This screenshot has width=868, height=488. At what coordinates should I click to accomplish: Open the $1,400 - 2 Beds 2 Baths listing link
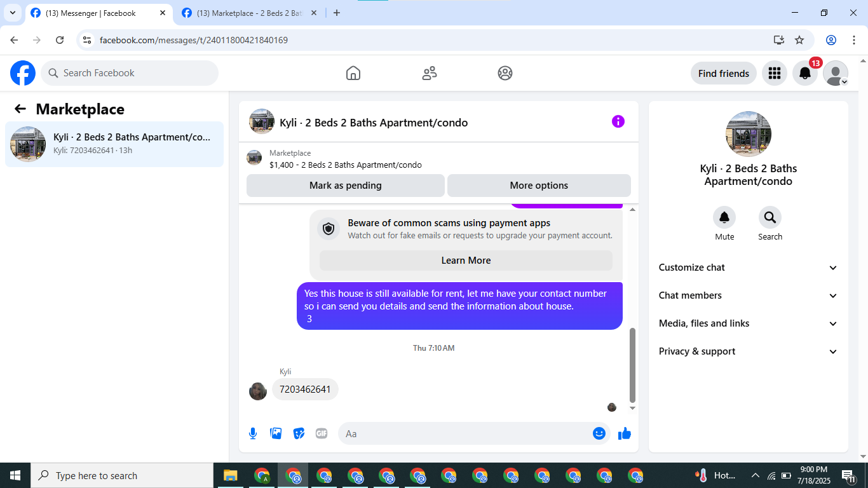click(346, 165)
